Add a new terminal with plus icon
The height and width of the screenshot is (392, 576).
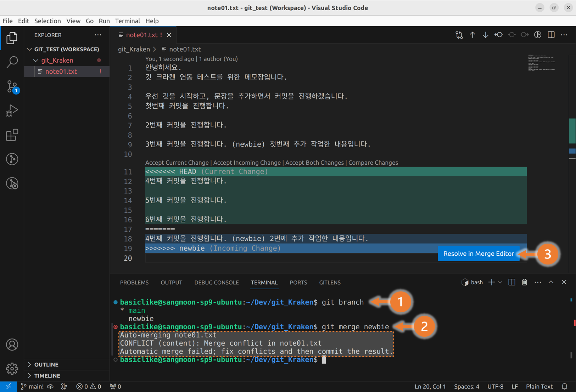491,282
